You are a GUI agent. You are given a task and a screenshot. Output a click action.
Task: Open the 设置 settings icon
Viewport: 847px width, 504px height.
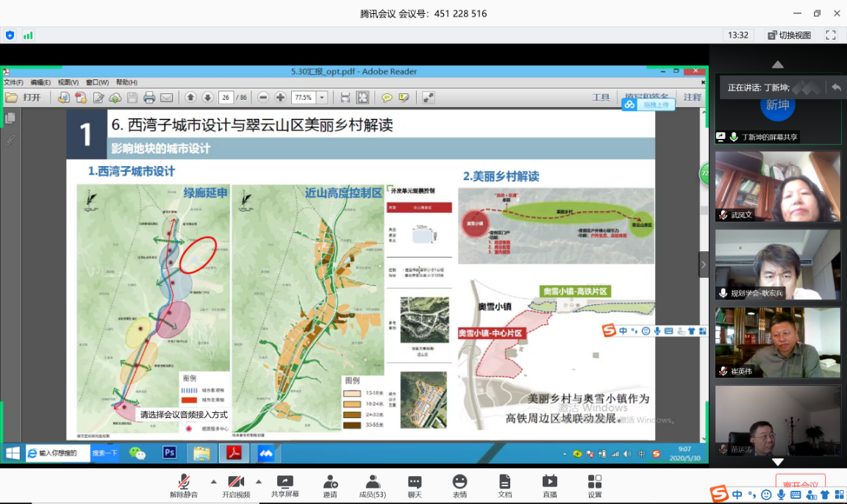594,485
